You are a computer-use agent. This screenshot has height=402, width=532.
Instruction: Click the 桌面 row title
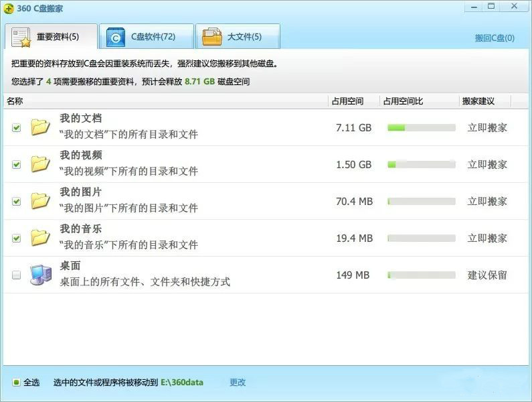(x=70, y=265)
